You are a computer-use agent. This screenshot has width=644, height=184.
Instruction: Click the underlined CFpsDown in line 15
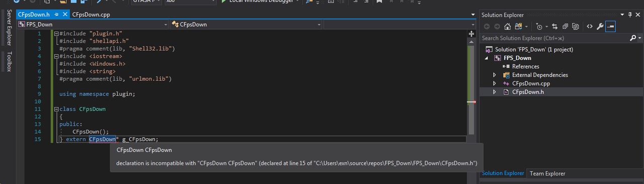pos(103,139)
